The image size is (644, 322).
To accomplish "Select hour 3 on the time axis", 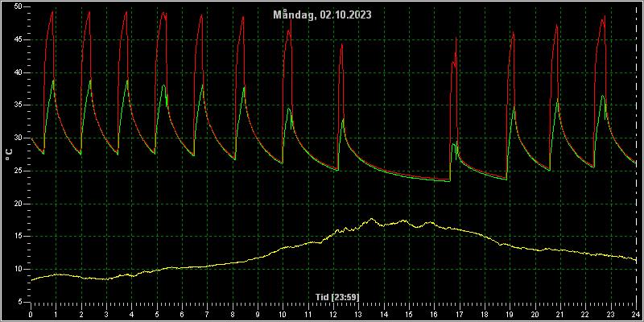I will [x=106, y=314].
